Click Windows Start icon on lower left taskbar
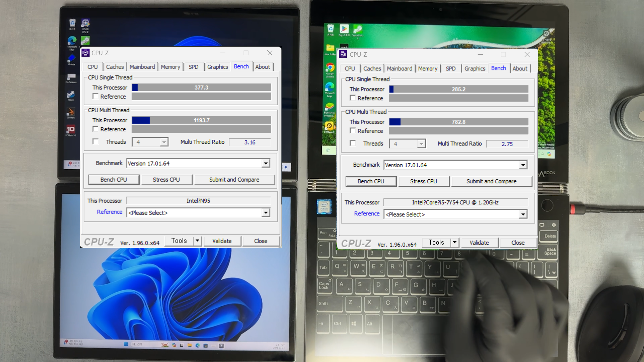 (x=126, y=344)
